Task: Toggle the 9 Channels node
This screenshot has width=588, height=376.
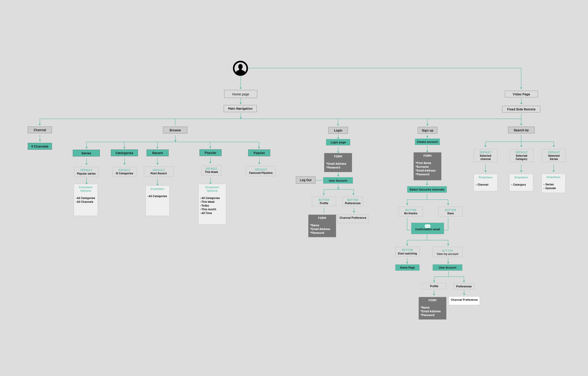Action: coord(40,146)
